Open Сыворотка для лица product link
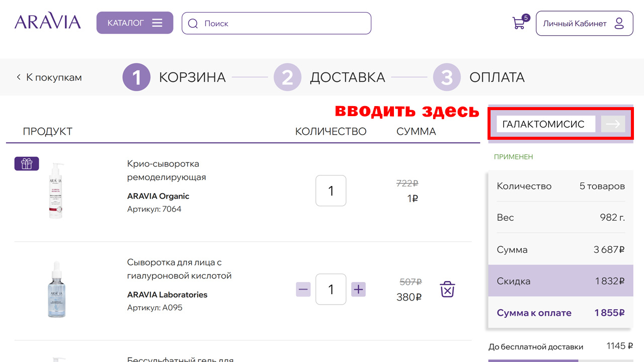644x362 pixels. [179, 269]
